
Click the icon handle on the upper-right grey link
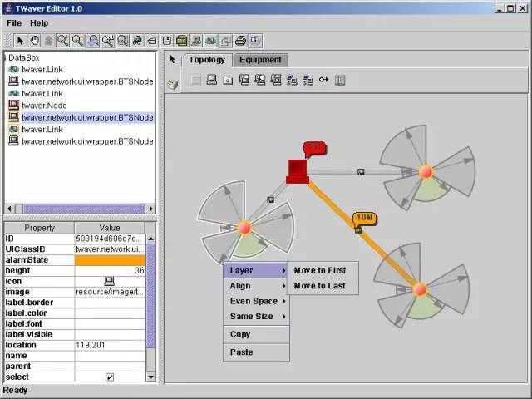click(x=361, y=172)
